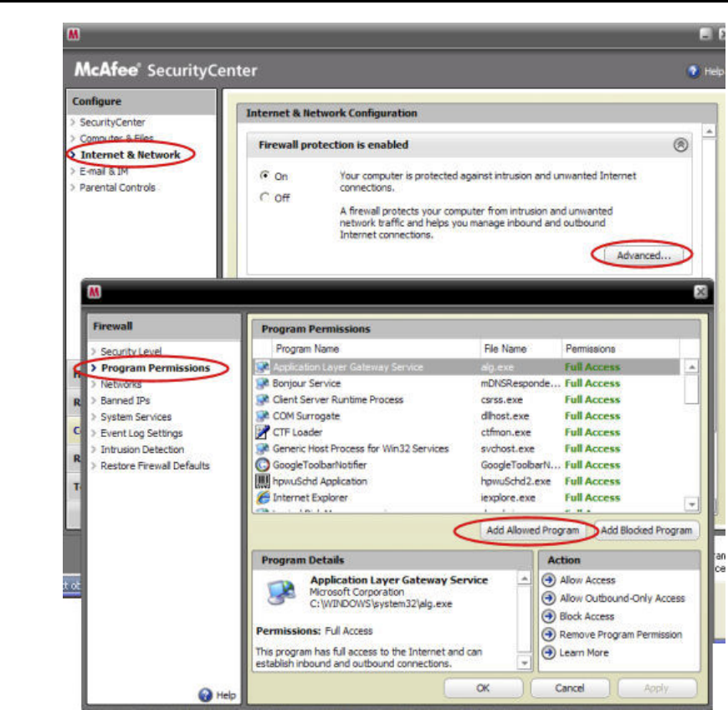Screen dimensions: 728x710
Task: Click scroll down arrow of program list
Action: pyautogui.click(x=691, y=504)
